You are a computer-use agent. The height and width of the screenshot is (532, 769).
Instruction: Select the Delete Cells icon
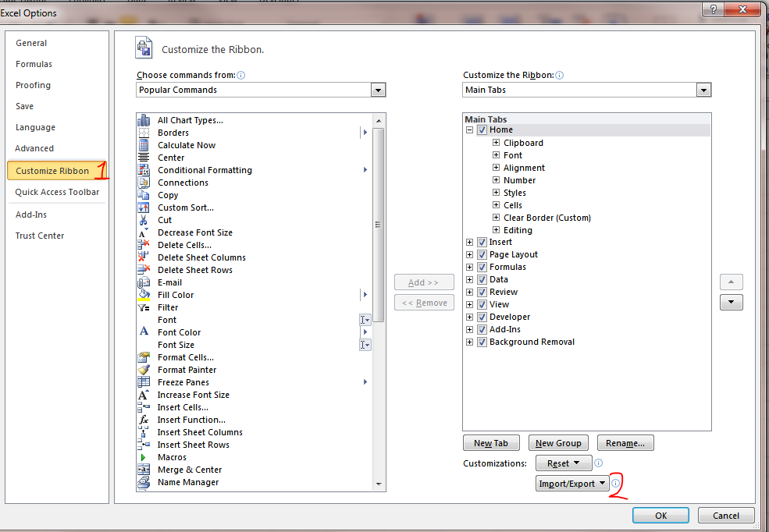pos(143,245)
